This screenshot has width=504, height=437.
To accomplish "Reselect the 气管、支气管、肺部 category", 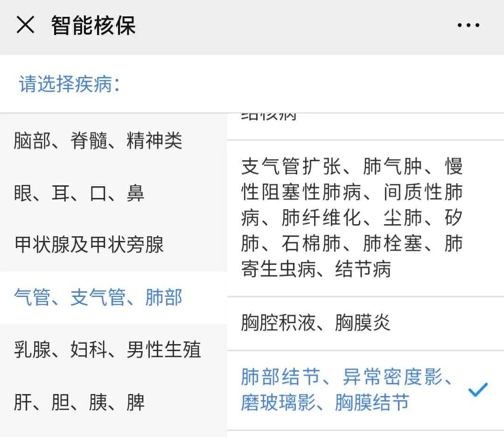I will (x=98, y=298).
